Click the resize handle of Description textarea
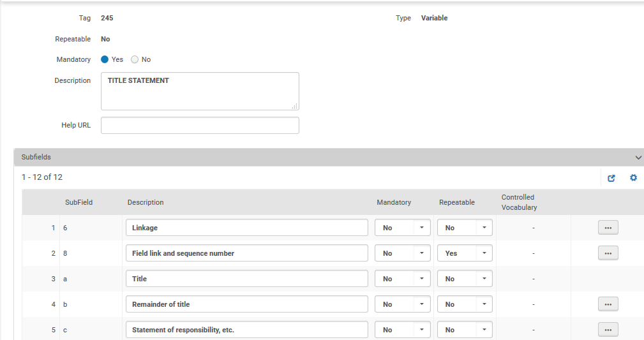 [296, 107]
